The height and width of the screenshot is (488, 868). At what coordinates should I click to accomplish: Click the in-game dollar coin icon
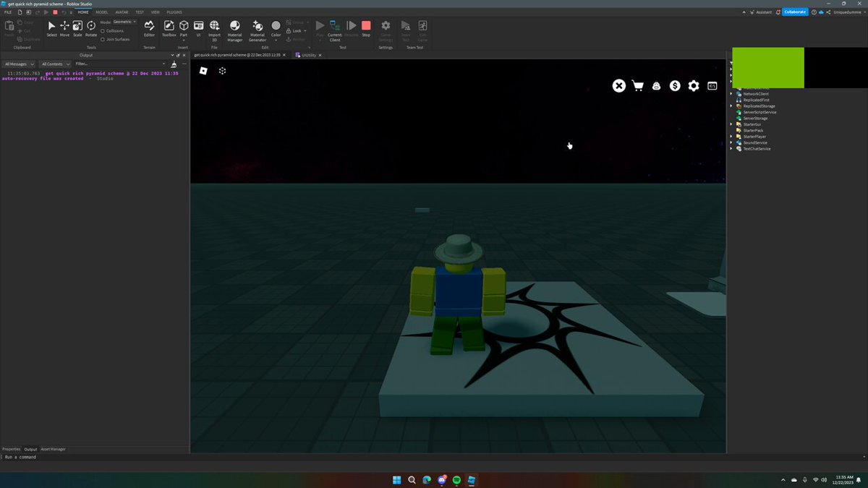coord(675,86)
